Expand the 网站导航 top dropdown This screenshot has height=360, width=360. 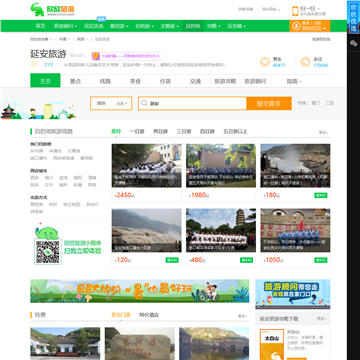coord(271,9)
